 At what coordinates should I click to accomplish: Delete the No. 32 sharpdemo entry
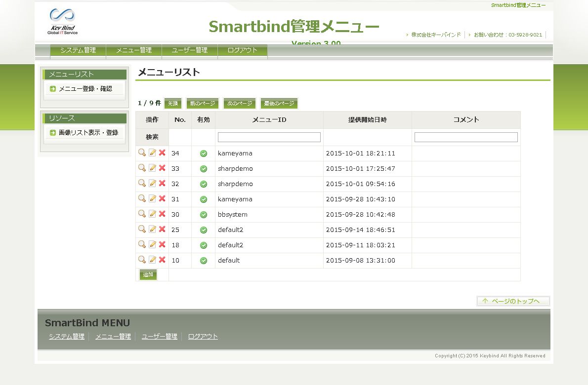pyautogui.click(x=162, y=183)
